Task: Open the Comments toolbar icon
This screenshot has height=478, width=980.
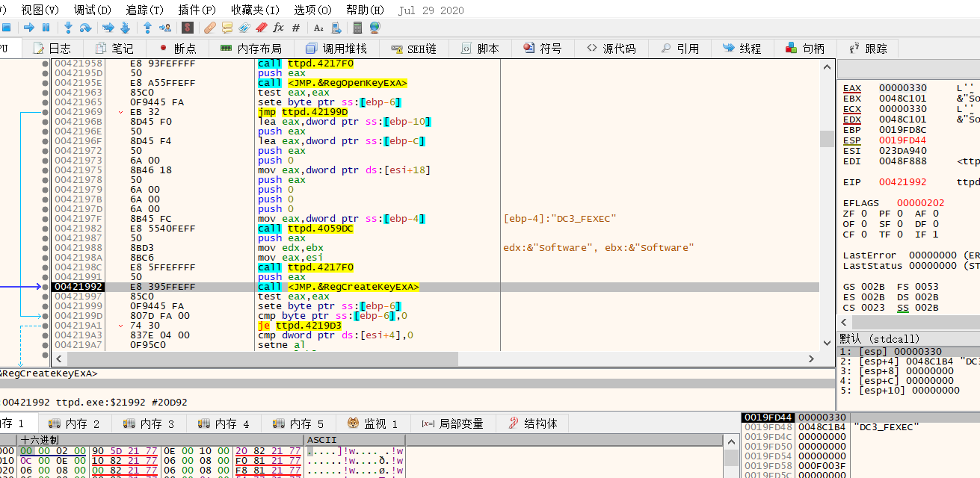Action: (x=227, y=28)
